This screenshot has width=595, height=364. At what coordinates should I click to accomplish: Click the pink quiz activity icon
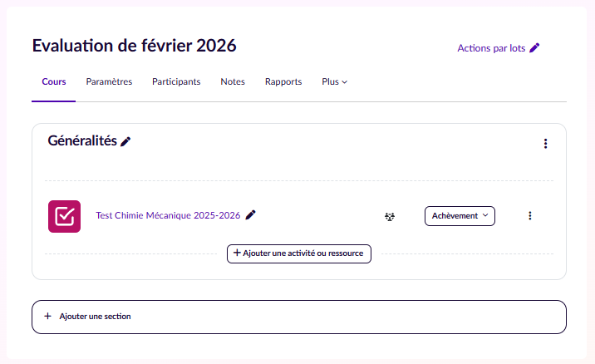(64, 216)
